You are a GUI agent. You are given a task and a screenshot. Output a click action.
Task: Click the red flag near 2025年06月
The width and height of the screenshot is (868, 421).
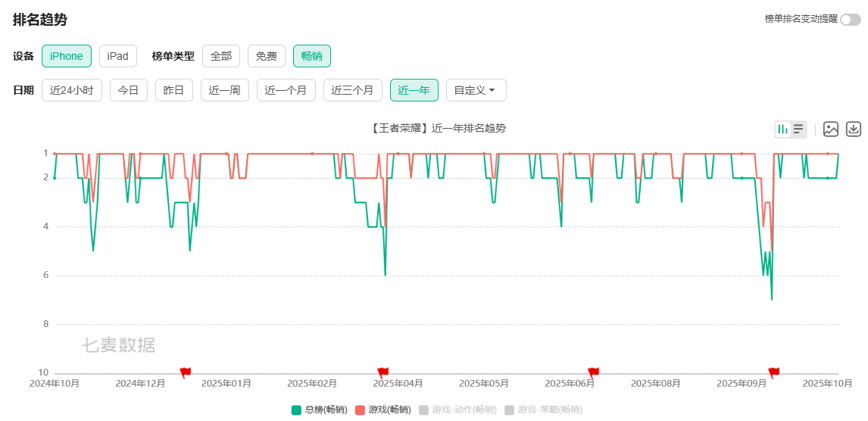point(593,372)
